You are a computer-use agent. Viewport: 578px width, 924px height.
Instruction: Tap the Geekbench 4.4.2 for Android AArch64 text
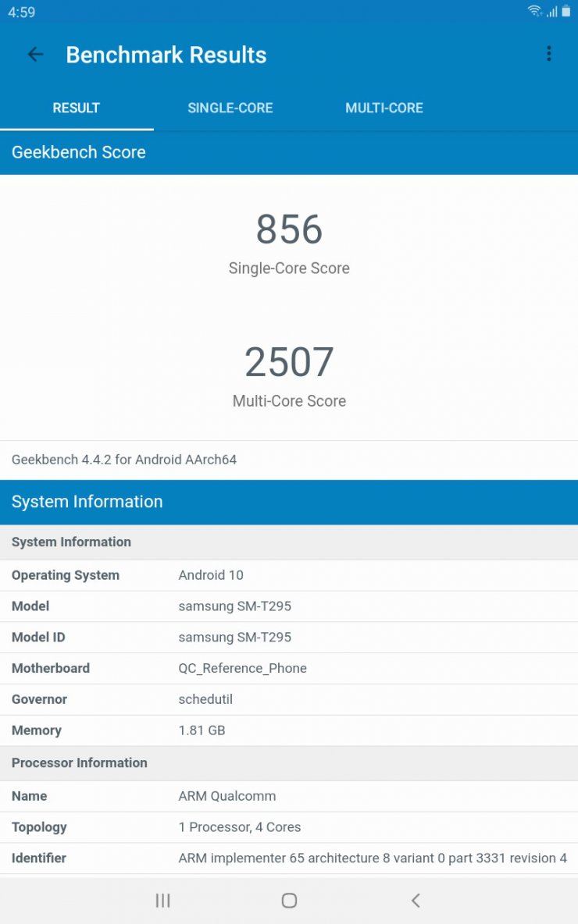pyautogui.click(x=124, y=460)
